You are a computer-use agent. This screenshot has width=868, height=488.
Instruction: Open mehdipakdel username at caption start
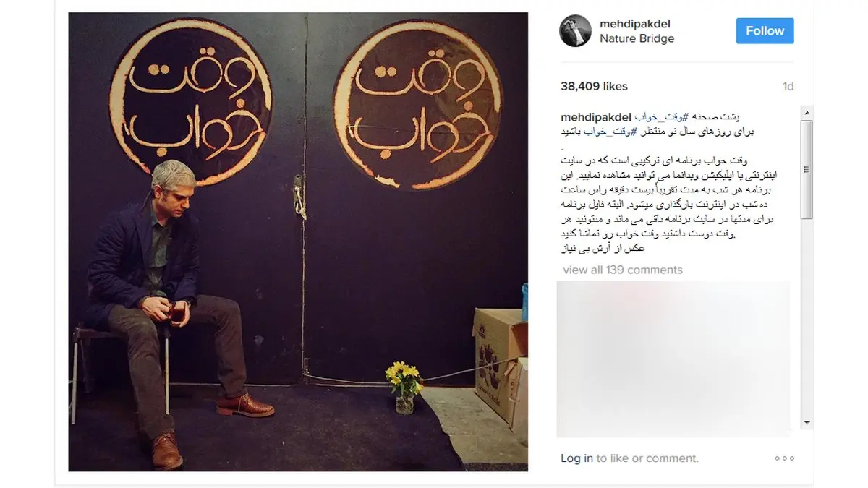point(597,117)
